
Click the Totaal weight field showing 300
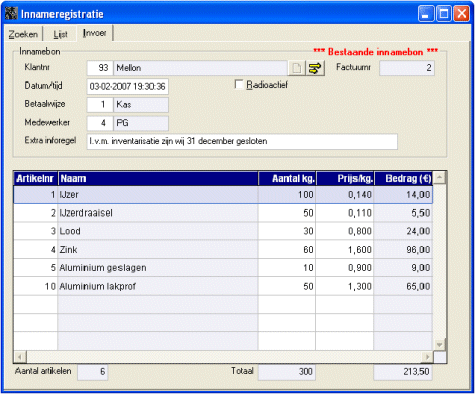point(287,372)
